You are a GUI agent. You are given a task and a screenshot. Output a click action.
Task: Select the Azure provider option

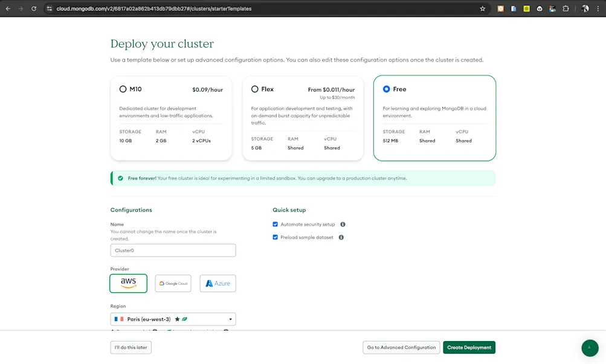tap(218, 283)
